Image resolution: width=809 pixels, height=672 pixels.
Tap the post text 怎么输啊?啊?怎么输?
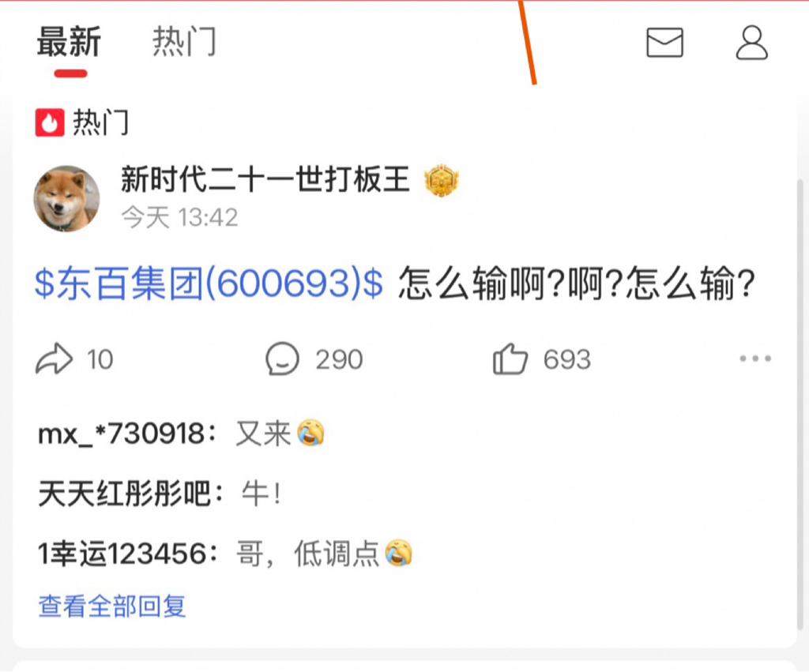(577, 283)
